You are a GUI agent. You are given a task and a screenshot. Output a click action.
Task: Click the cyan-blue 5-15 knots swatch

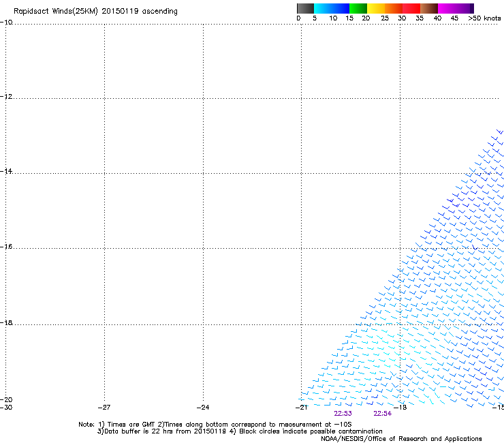tap(332, 8)
